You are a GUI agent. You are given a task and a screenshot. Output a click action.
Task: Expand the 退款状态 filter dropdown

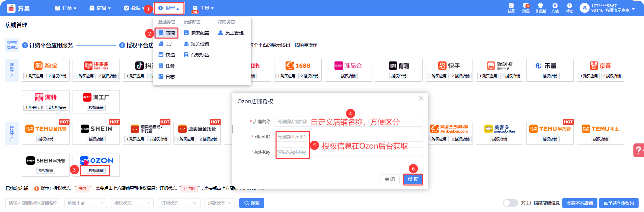pos(220,203)
